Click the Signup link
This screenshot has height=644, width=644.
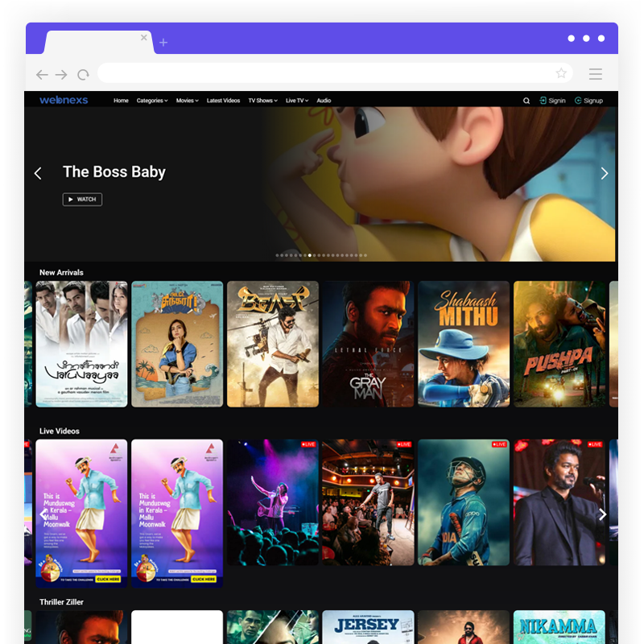pyautogui.click(x=588, y=101)
